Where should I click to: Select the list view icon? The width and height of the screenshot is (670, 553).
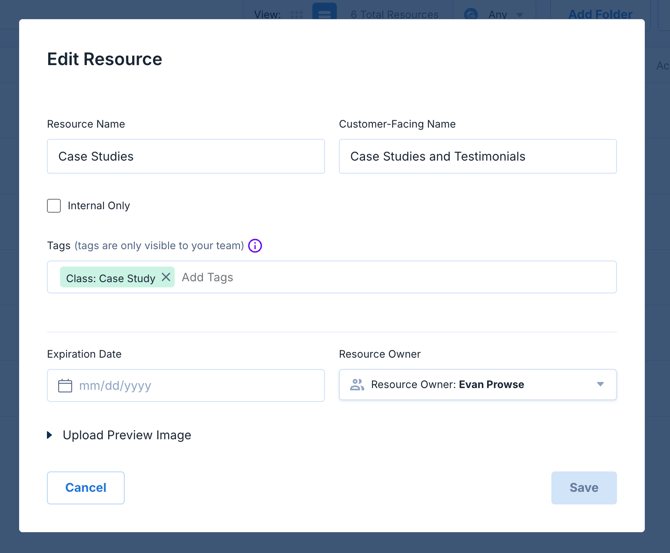(324, 14)
